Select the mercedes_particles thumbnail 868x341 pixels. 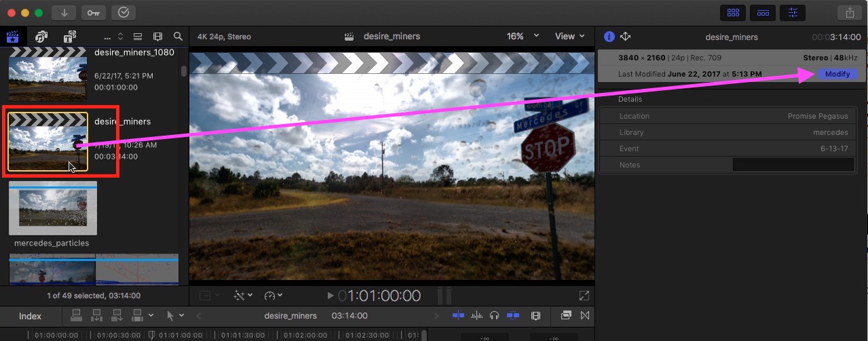coord(53,208)
